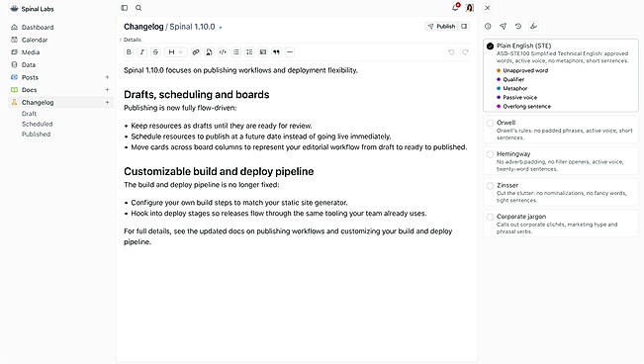Publish the changelog entry
The width and height of the screenshot is (644, 364).
point(441,27)
